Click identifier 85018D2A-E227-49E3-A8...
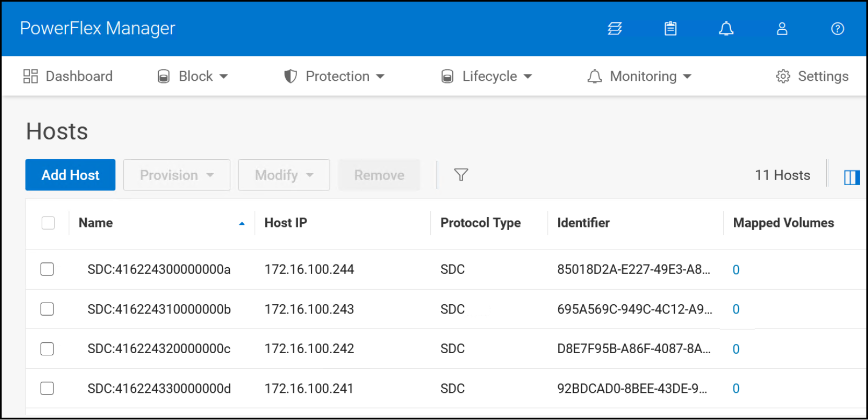 634,269
